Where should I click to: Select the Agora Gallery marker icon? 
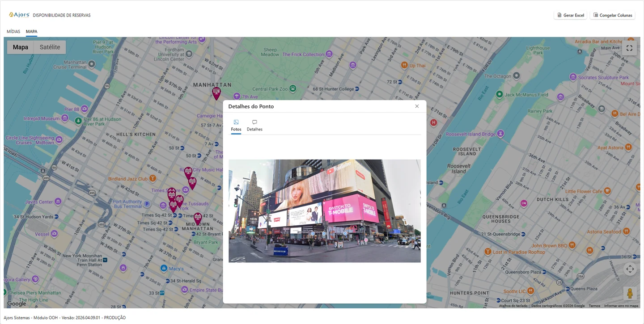pos(35,280)
